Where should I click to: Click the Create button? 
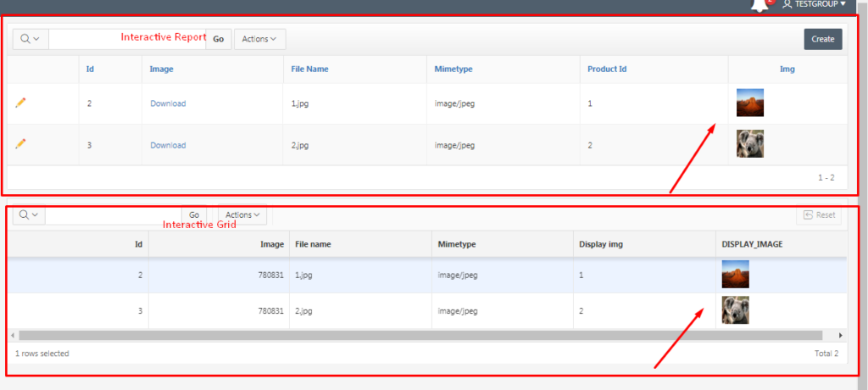point(822,39)
